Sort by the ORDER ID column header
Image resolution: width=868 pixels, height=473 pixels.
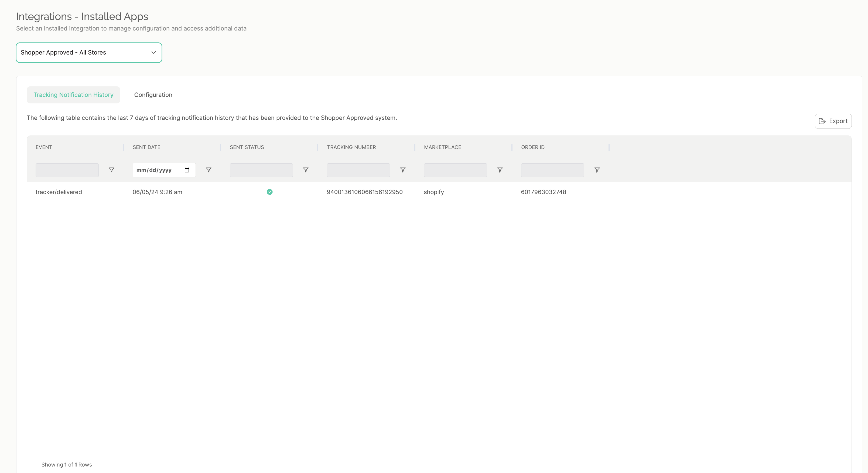[x=533, y=147]
